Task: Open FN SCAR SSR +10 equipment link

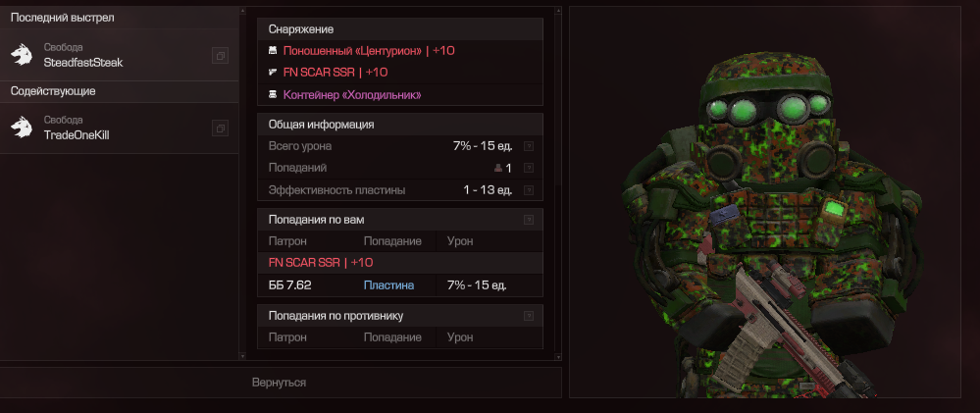Action: pyautogui.click(x=335, y=73)
